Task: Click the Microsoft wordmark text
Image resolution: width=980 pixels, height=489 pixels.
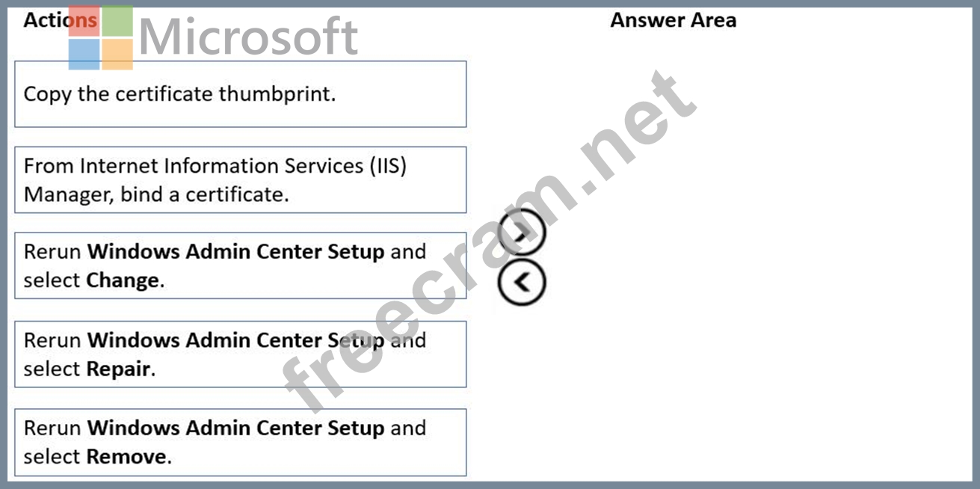Action: (x=248, y=37)
